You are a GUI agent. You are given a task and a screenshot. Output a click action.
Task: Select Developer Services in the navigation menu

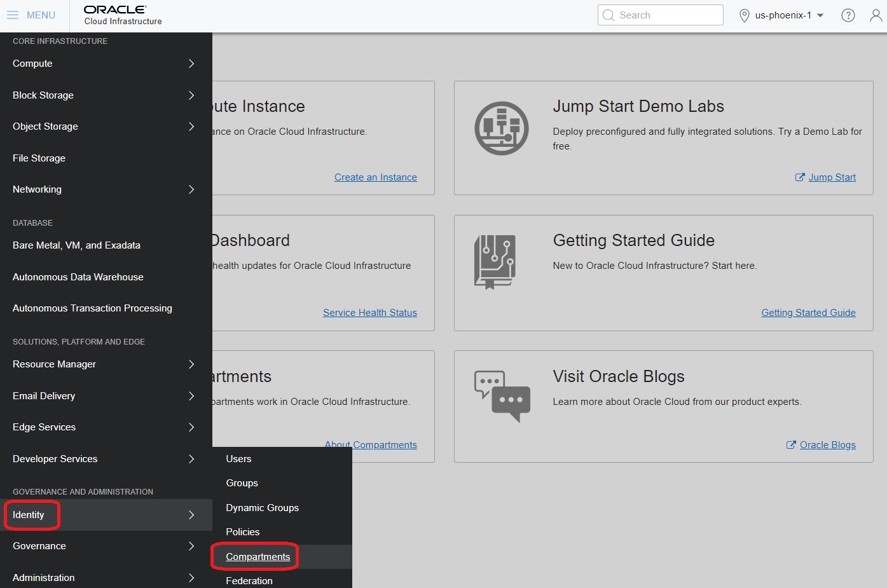(x=55, y=459)
